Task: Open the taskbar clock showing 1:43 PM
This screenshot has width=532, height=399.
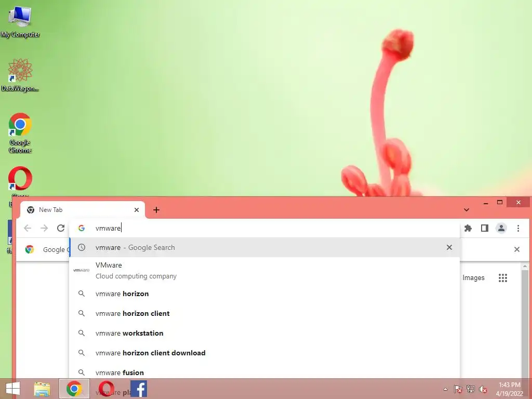Action: (509, 389)
